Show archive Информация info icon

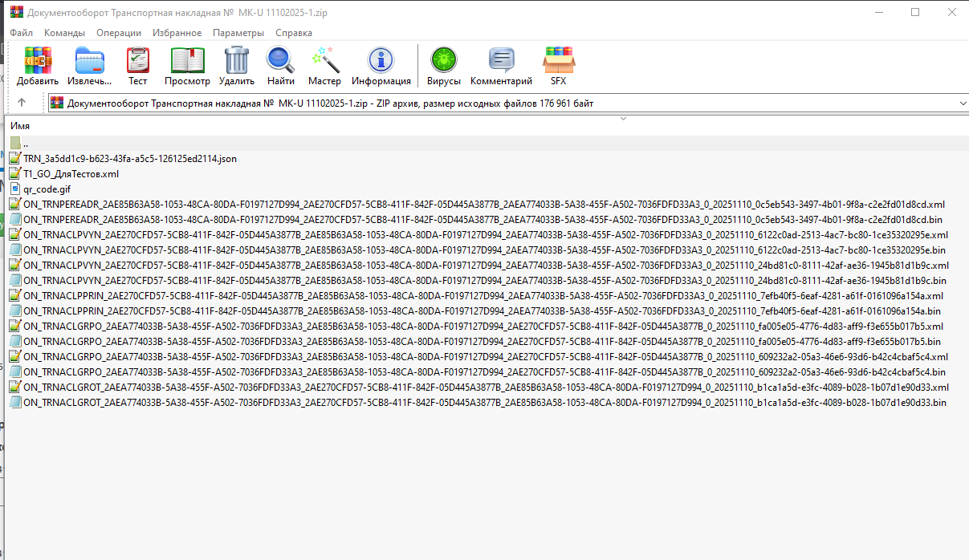pyautogui.click(x=381, y=60)
